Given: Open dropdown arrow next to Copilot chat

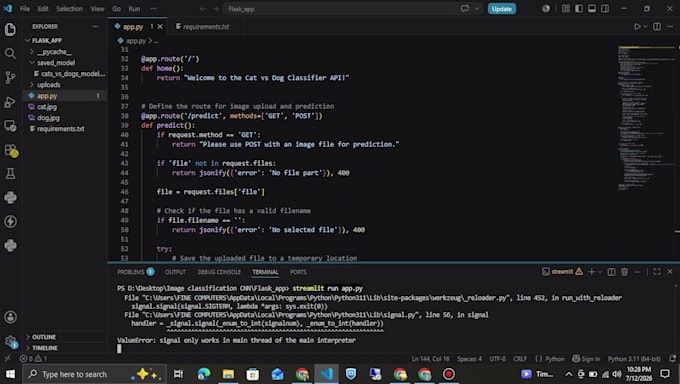Looking at the screenshot, I should pyautogui.click(x=477, y=8).
